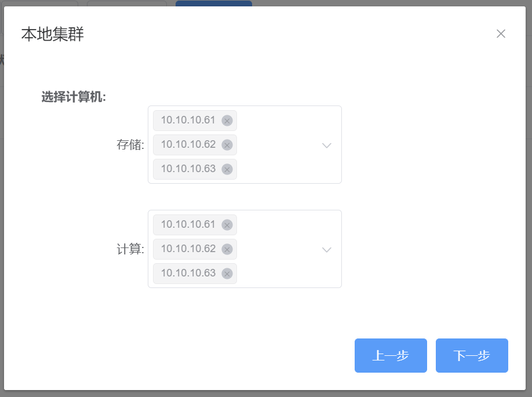
Task: Click the 存储 field label
Action: (x=130, y=145)
